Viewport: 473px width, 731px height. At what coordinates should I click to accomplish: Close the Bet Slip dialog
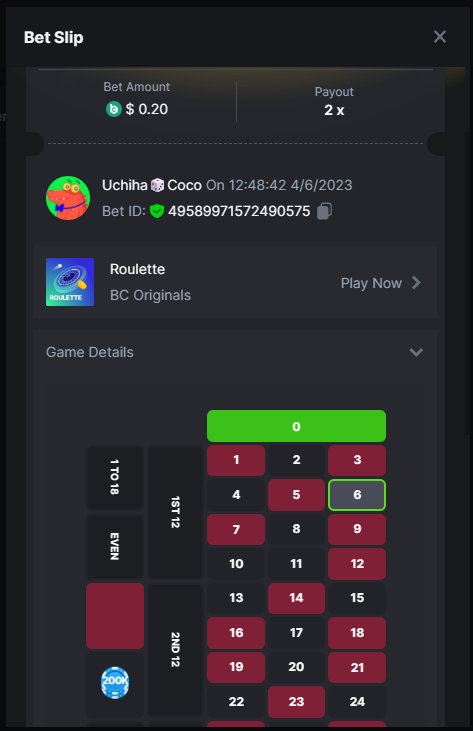(x=440, y=37)
